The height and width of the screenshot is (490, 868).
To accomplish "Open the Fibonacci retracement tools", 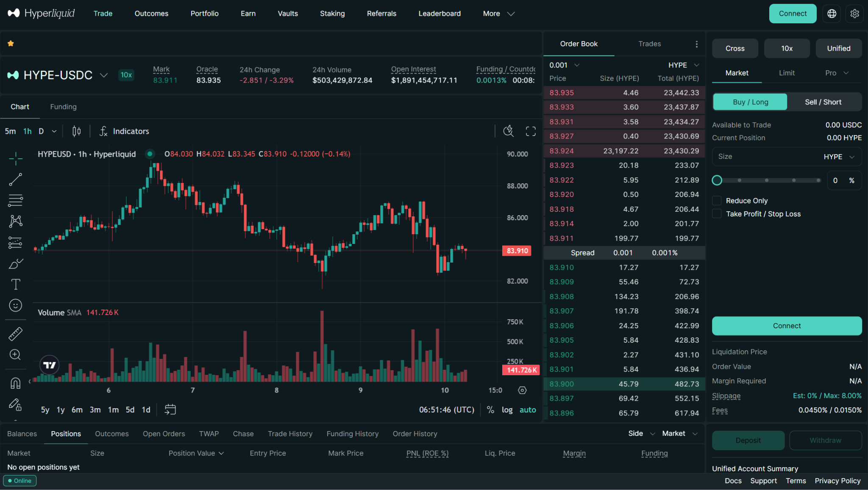I will click(x=15, y=200).
